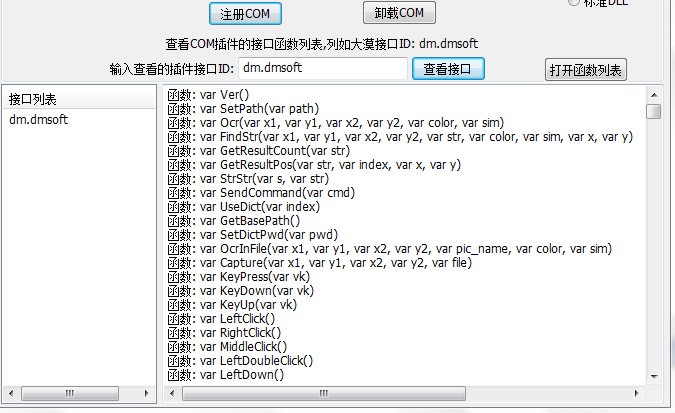
Task: Open the function list with 打开函数列表
Action: point(585,70)
